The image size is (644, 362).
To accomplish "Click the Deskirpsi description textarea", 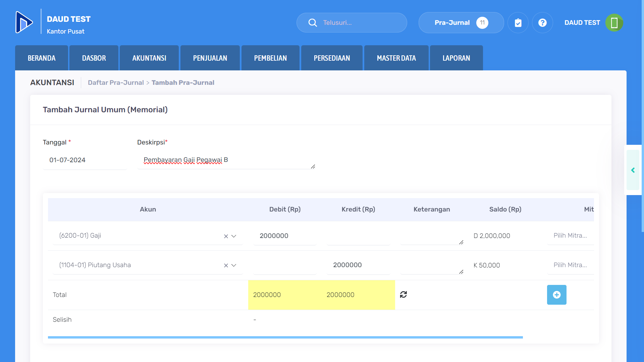I will pyautogui.click(x=226, y=160).
